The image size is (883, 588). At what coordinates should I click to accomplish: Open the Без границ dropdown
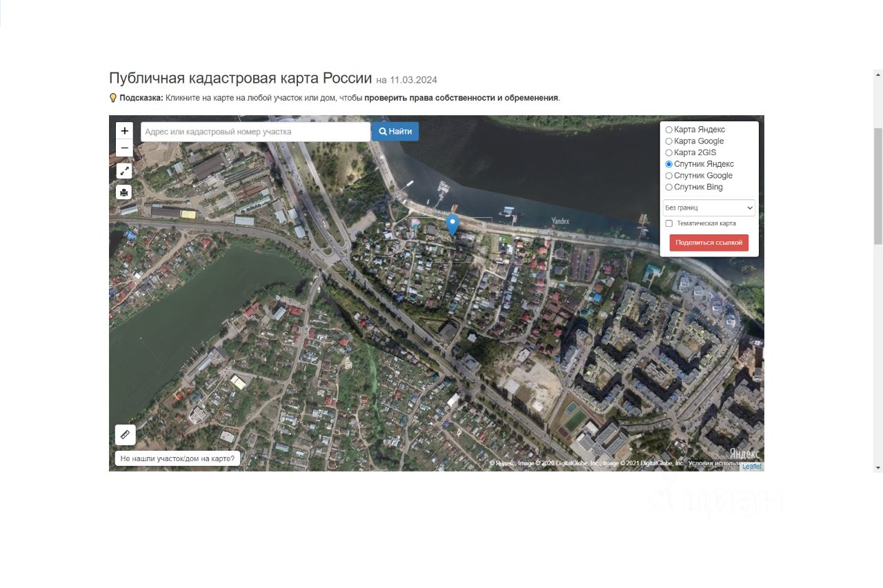tap(709, 207)
